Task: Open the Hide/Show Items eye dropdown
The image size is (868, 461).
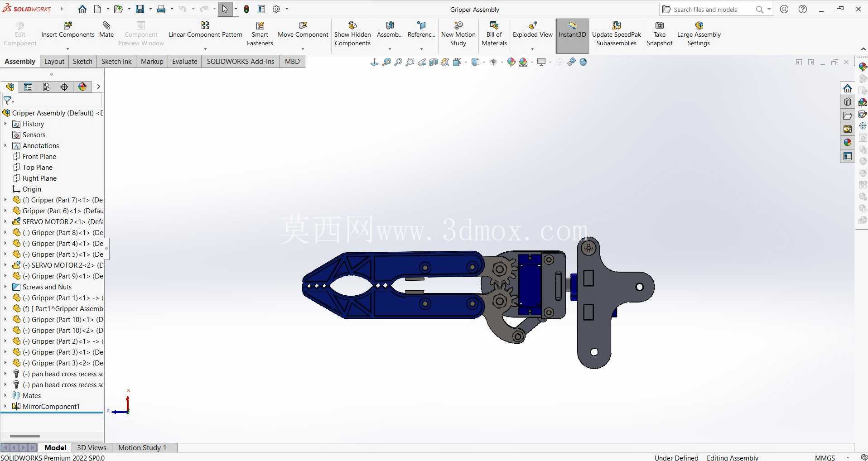Action: point(502,62)
